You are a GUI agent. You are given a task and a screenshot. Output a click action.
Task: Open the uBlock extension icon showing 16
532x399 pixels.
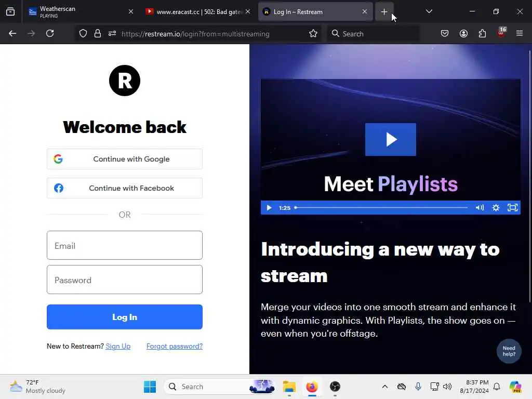pyautogui.click(x=501, y=33)
